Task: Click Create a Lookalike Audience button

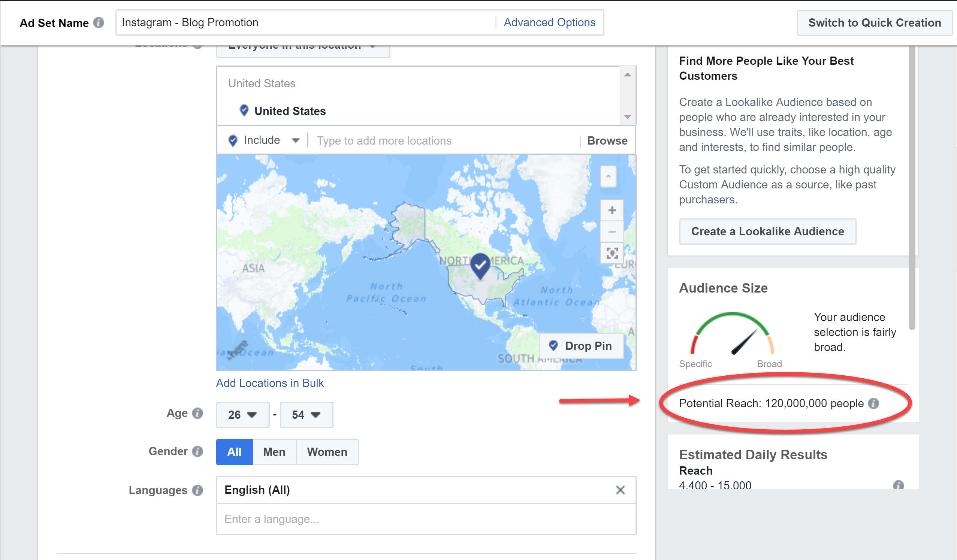Action: (767, 231)
